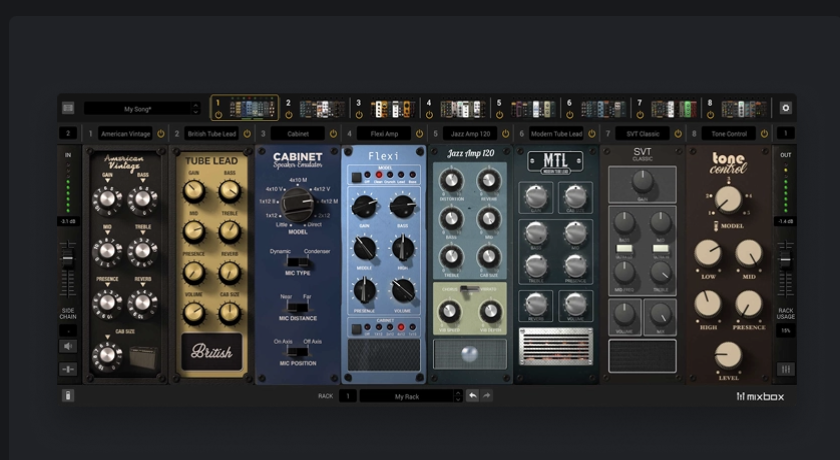This screenshot has width=840, height=460.
Task: Click the redo arrow next to My Rack
Action: click(x=486, y=396)
